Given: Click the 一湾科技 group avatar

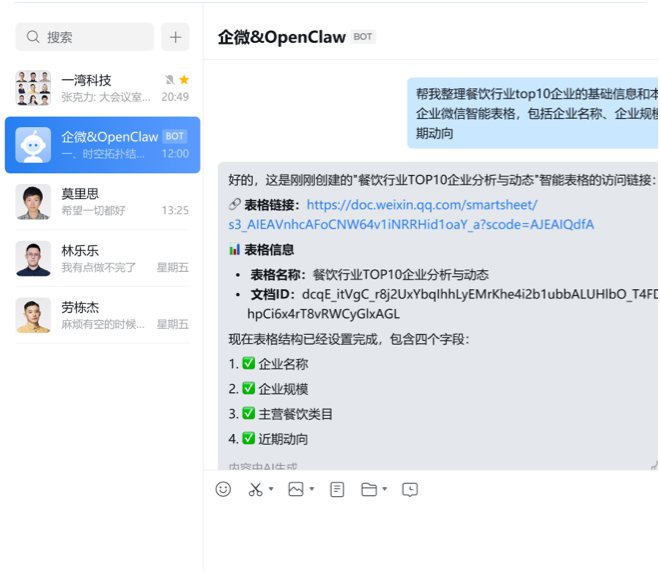Looking at the screenshot, I should coord(33,88).
